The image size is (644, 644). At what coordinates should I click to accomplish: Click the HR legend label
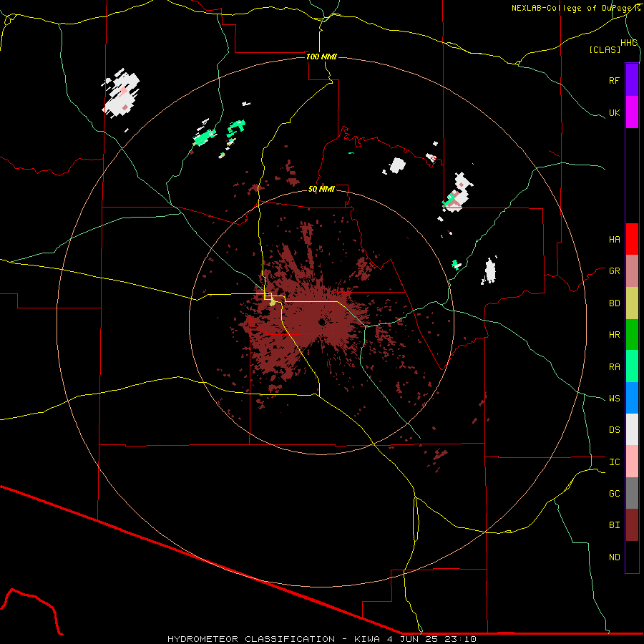pos(614,335)
